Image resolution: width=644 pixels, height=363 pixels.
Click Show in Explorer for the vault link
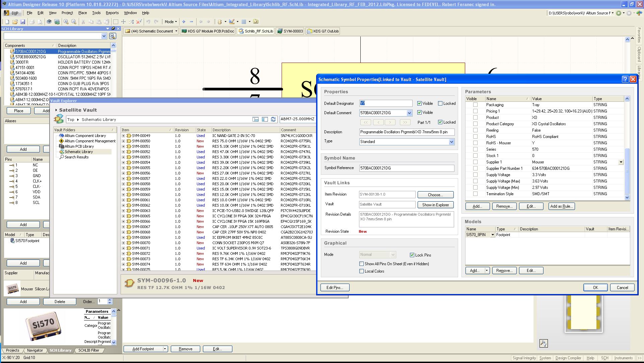(435, 205)
